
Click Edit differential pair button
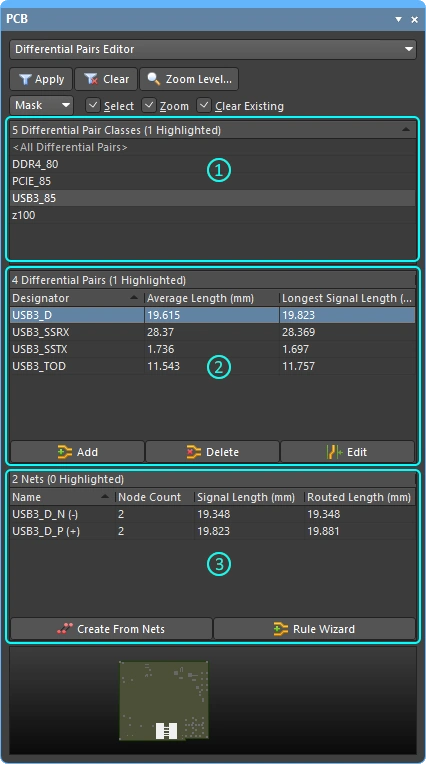[348, 452]
